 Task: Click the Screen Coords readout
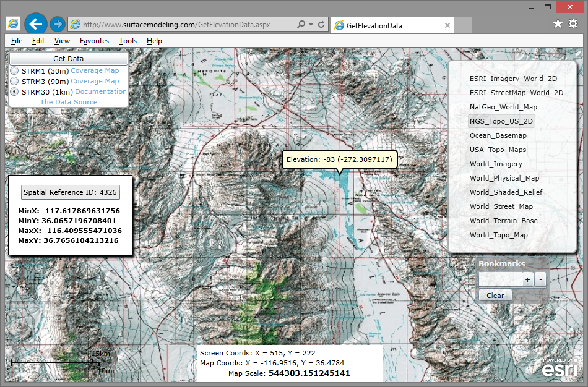(x=257, y=353)
